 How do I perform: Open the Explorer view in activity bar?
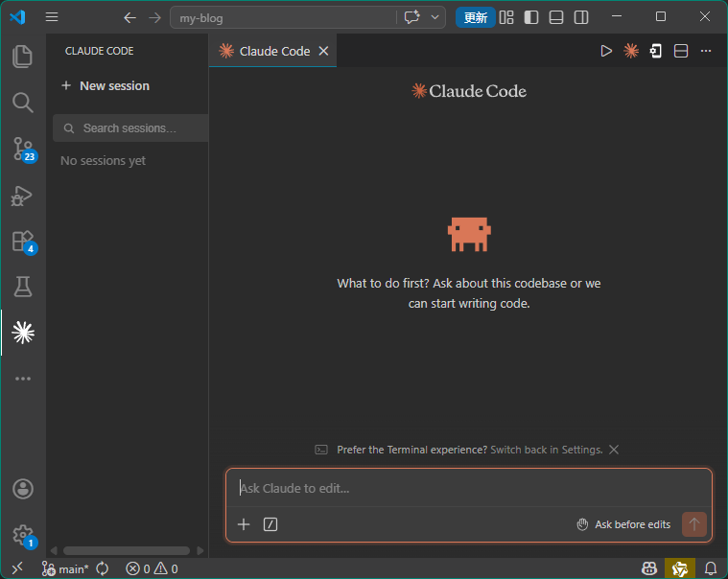(x=22, y=57)
